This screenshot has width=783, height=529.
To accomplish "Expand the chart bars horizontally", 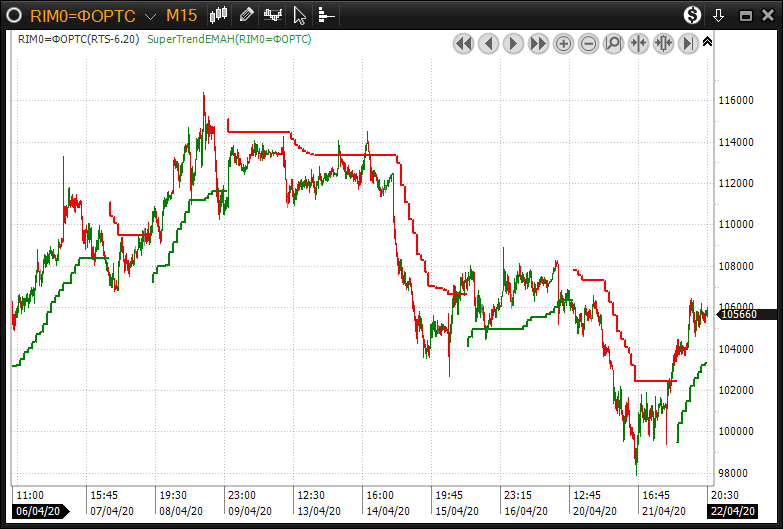I will 663,43.
